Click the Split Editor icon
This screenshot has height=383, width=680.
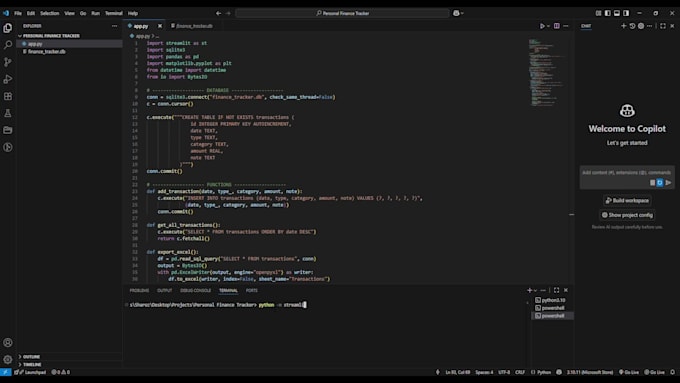(557, 26)
